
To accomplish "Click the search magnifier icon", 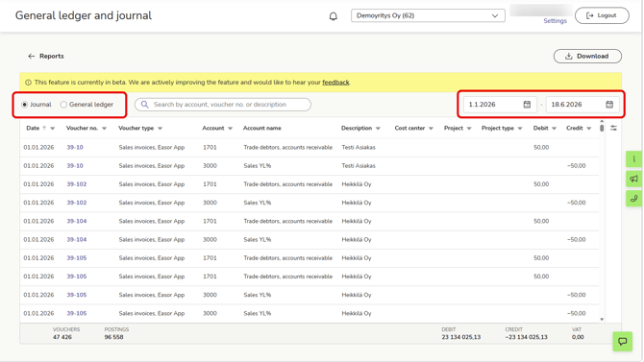I will 144,105.
